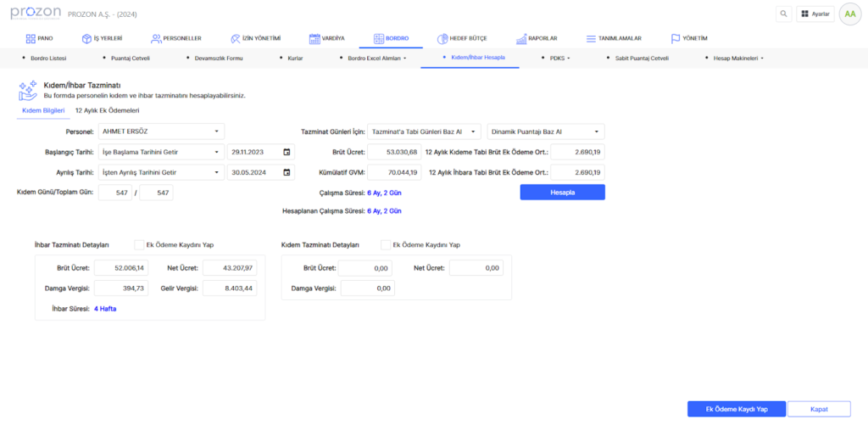Go to the PANO dashboard icon

[x=31, y=38]
